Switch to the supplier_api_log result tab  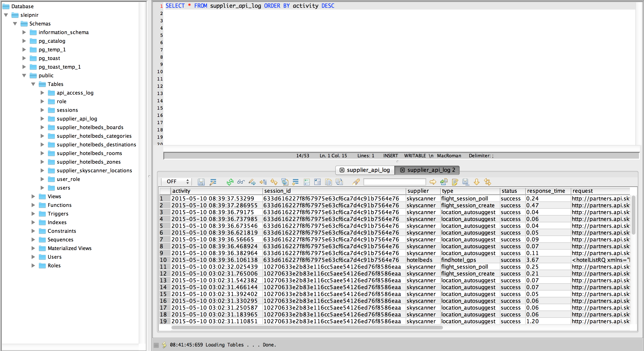(368, 170)
